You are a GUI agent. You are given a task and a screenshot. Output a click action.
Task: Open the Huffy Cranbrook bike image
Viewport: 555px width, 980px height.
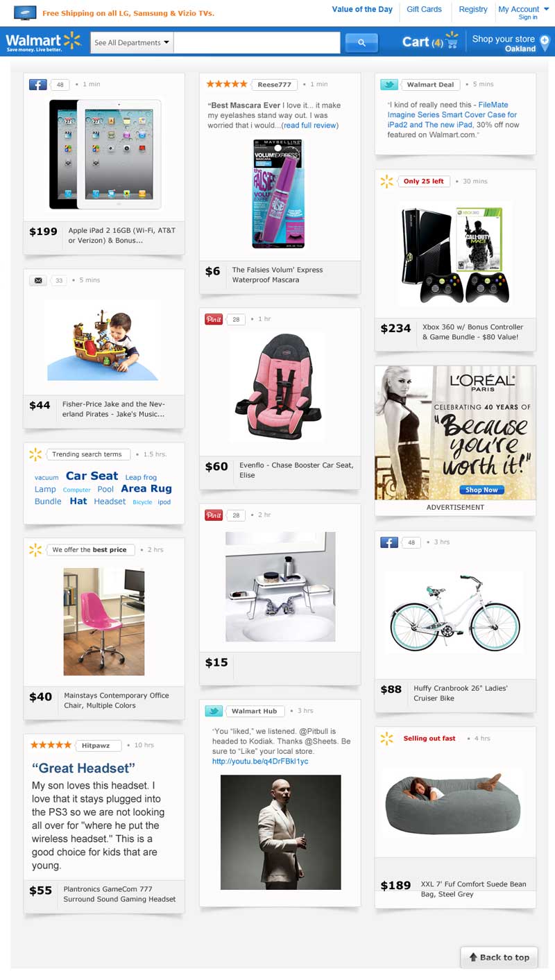pos(454,613)
